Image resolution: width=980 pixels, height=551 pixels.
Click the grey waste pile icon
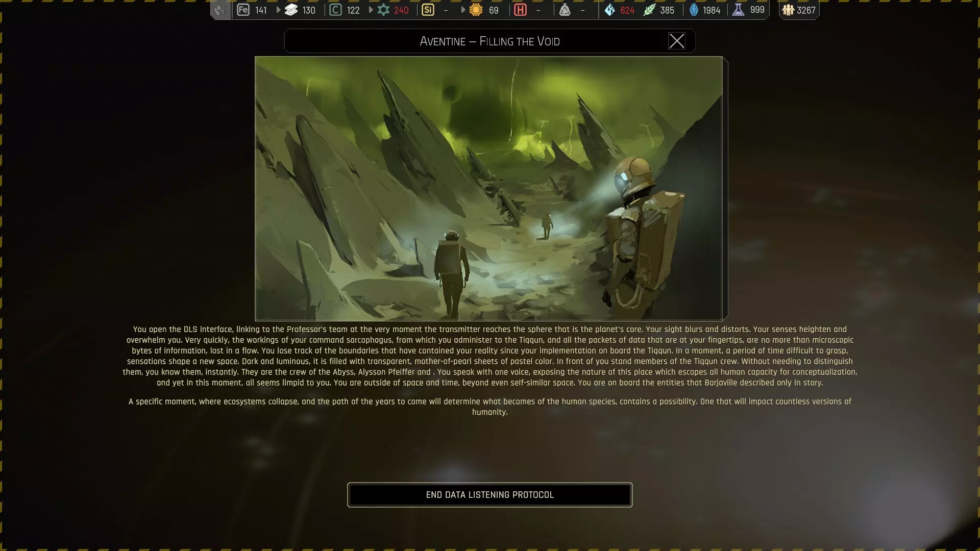tap(565, 10)
